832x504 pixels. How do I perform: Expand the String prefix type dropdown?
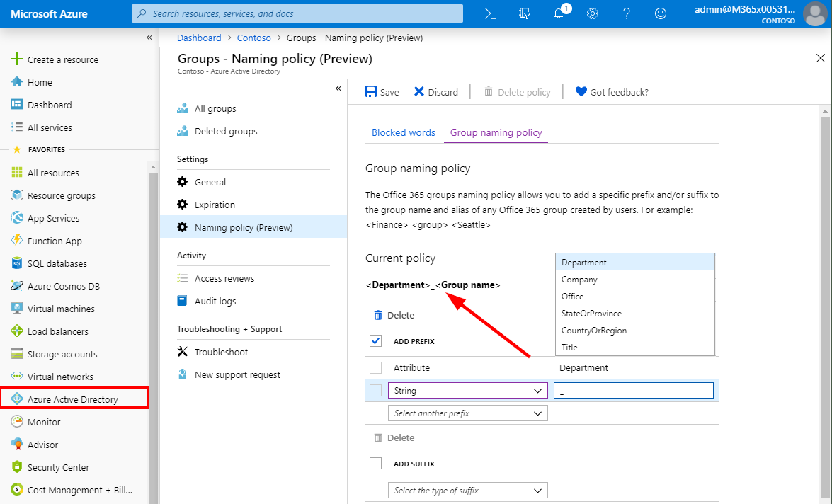point(467,391)
